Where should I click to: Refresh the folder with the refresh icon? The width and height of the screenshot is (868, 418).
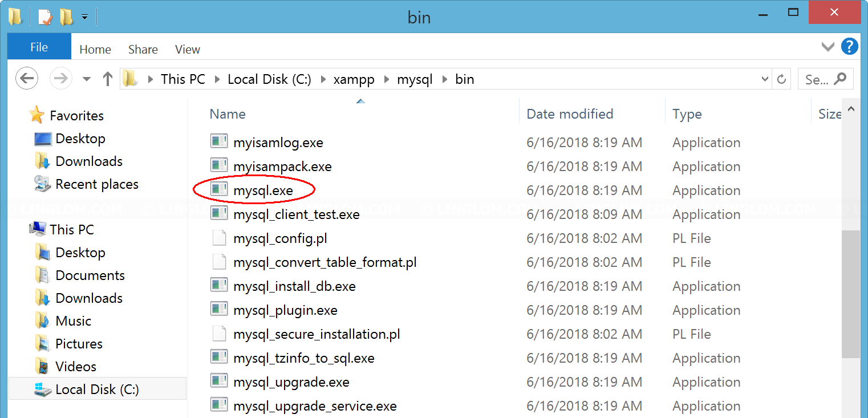[782, 79]
